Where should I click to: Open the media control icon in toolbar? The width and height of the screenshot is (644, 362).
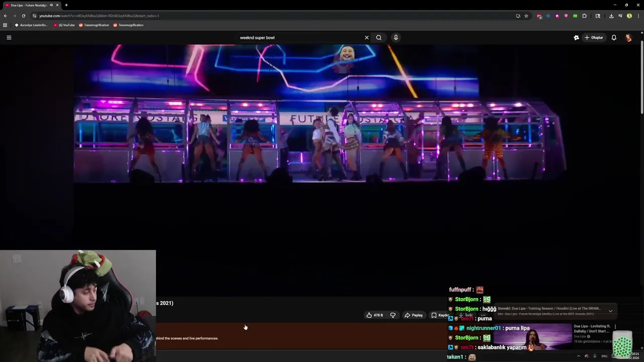[x=620, y=16]
